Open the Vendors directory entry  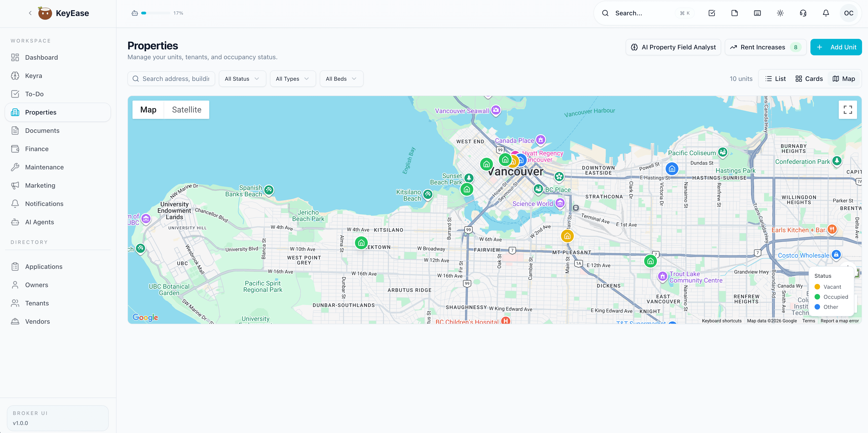(37, 321)
